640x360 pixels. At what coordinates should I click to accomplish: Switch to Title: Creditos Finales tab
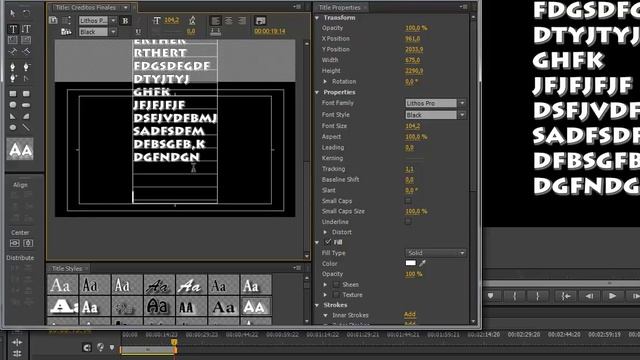tap(86, 7)
